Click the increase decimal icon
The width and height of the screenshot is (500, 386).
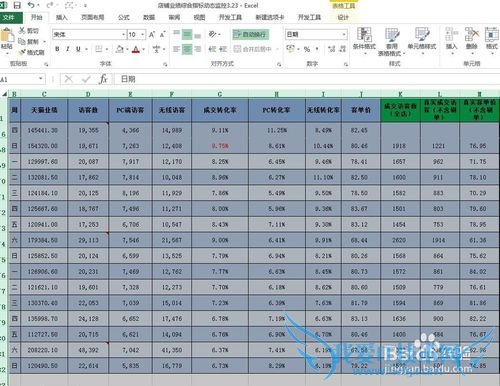click(331, 49)
